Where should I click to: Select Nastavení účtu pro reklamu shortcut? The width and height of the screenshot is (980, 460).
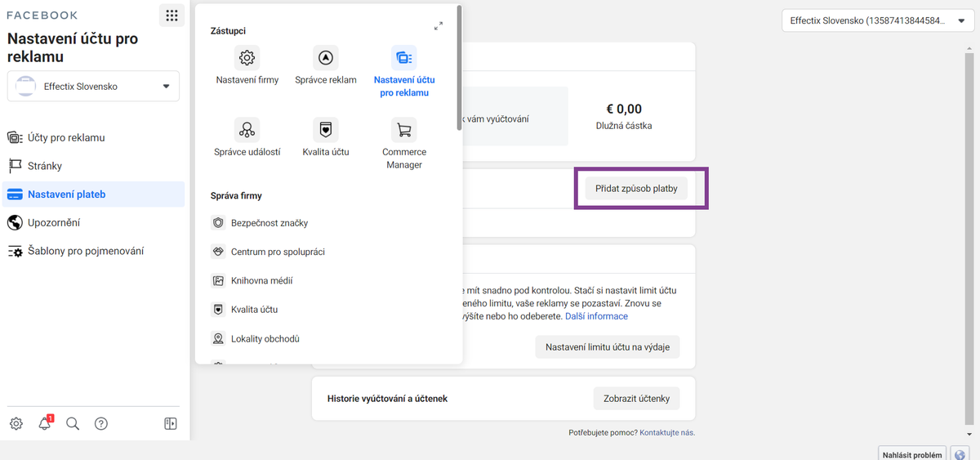[404, 71]
